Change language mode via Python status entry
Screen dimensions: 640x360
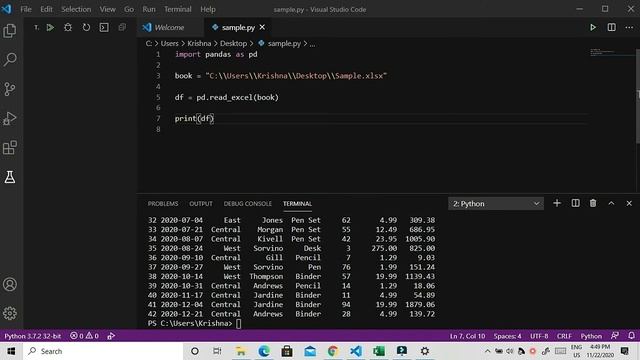coord(591,336)
